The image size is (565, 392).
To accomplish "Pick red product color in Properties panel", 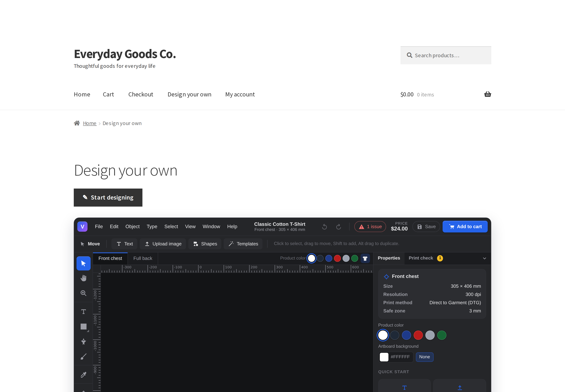I will [418, 335].
